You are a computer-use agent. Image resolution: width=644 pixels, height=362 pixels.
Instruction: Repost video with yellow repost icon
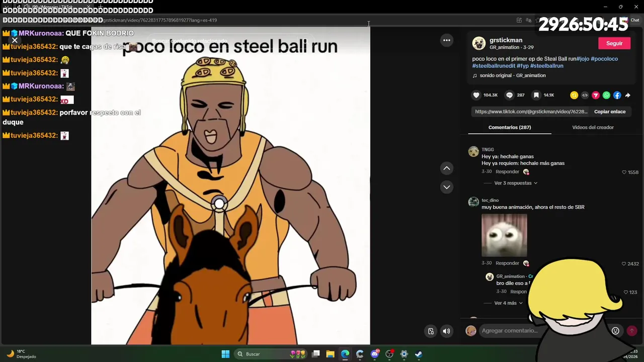click(x=574, y=95)
